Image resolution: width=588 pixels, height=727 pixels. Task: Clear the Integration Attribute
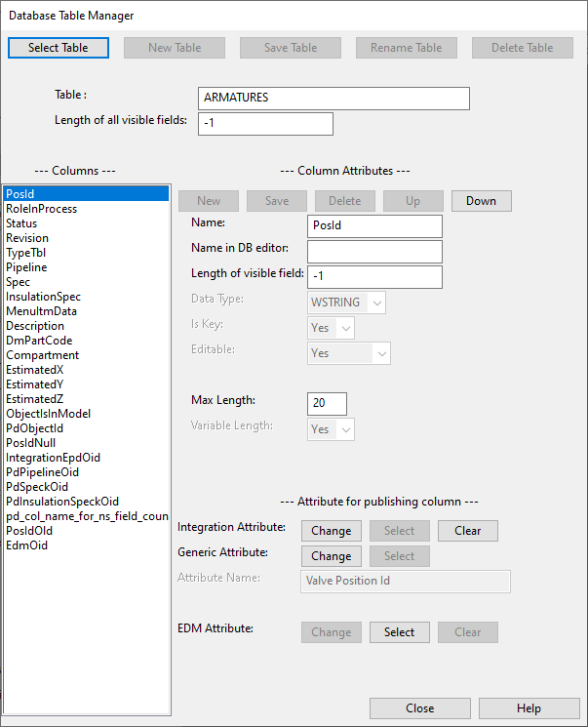[x=467, y=531]
